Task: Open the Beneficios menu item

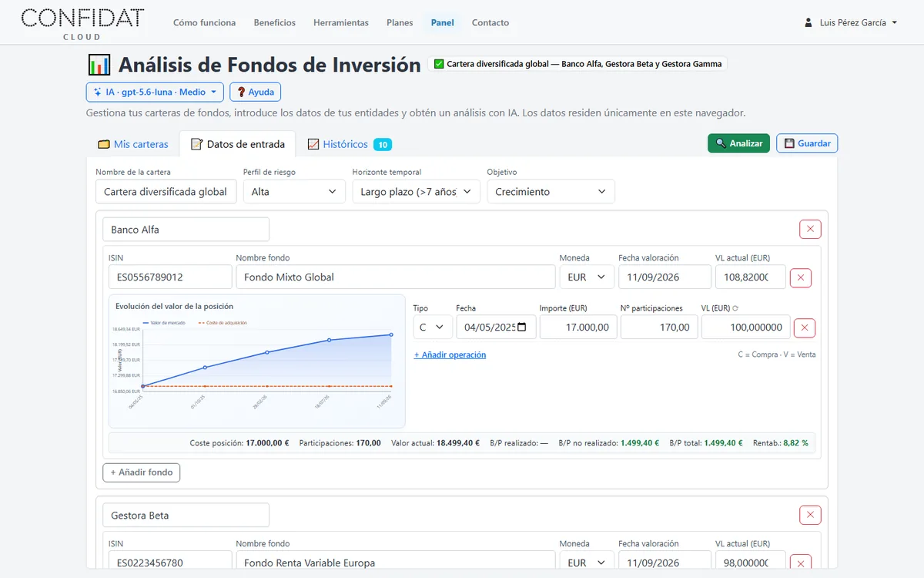Action: tap(275, 23)
